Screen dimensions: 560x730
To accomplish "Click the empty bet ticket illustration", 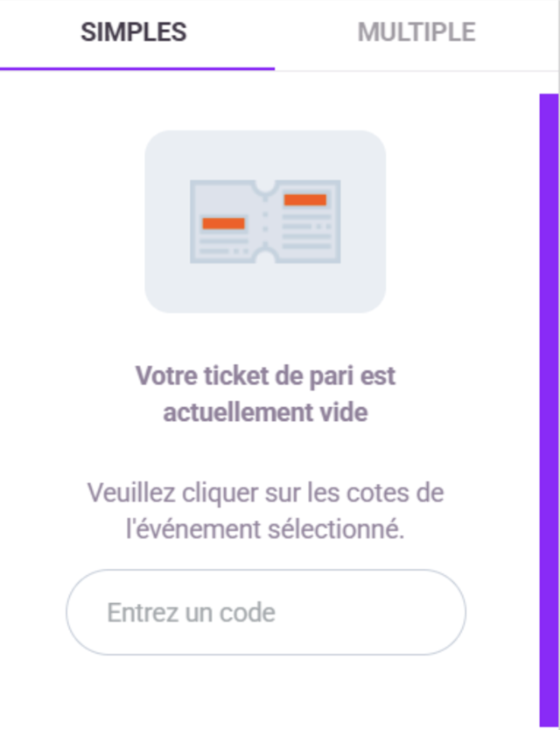I will [265, 221].
